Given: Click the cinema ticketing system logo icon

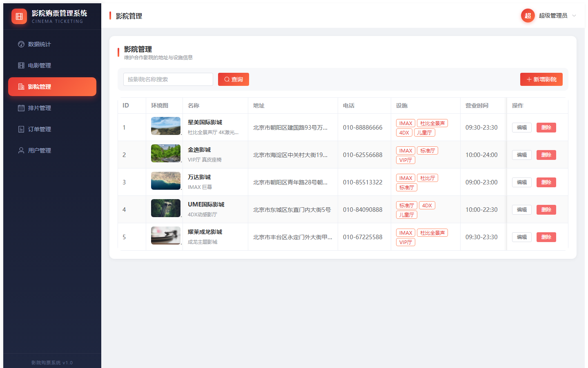Looking at the screenshot, I should coord(19,16).
